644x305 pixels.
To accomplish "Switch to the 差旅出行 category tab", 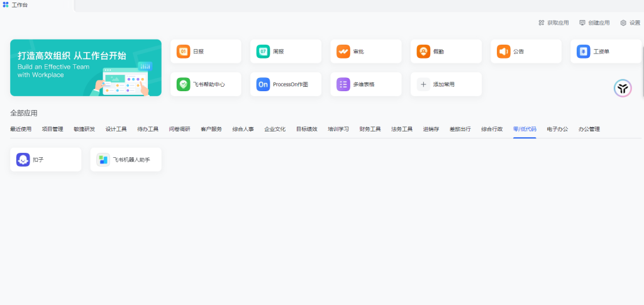I will 460,130.
